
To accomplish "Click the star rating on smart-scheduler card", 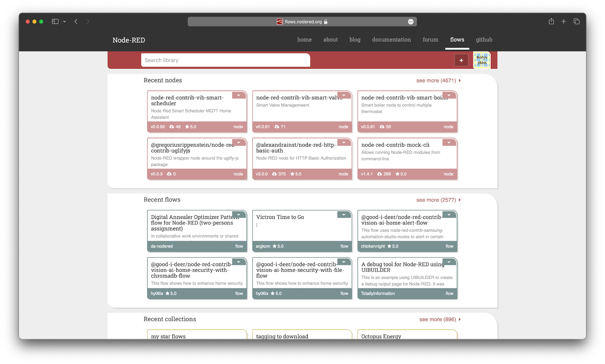I will click(191, 127).
